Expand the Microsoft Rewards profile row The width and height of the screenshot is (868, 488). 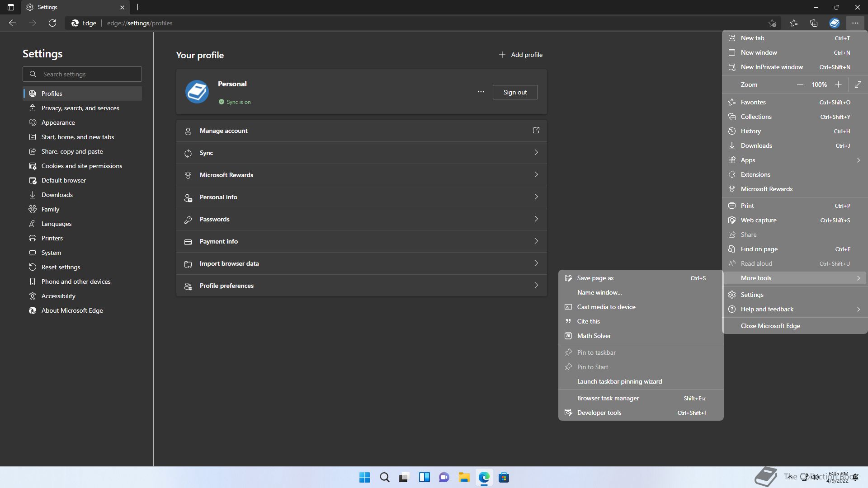[x=362, y=175]
